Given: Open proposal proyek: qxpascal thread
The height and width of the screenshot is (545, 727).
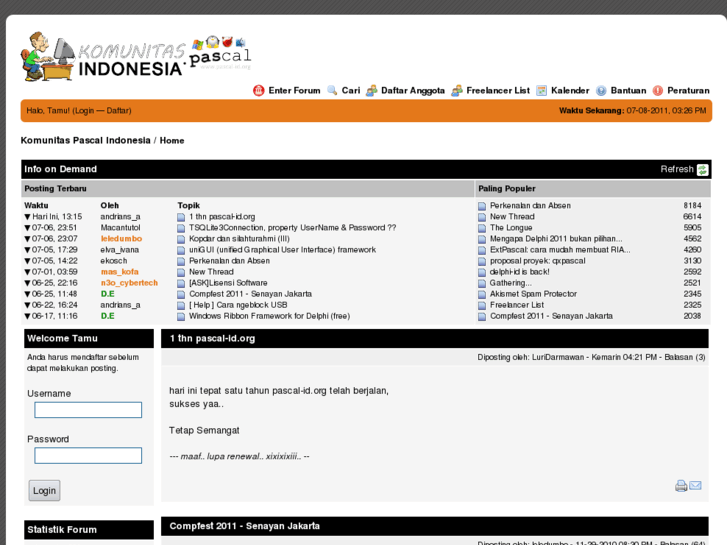Looking at the screenshot, I should [x=537, y=261].
